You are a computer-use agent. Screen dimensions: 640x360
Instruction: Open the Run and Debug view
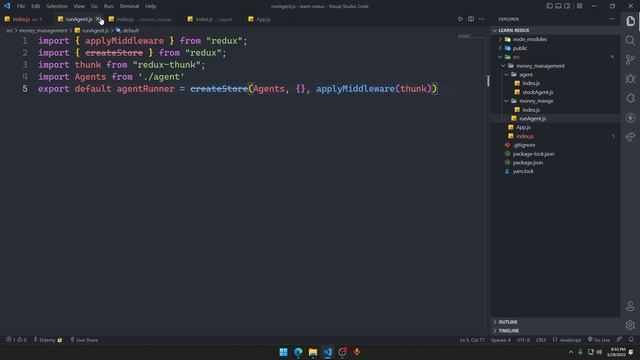coord(630,79)
